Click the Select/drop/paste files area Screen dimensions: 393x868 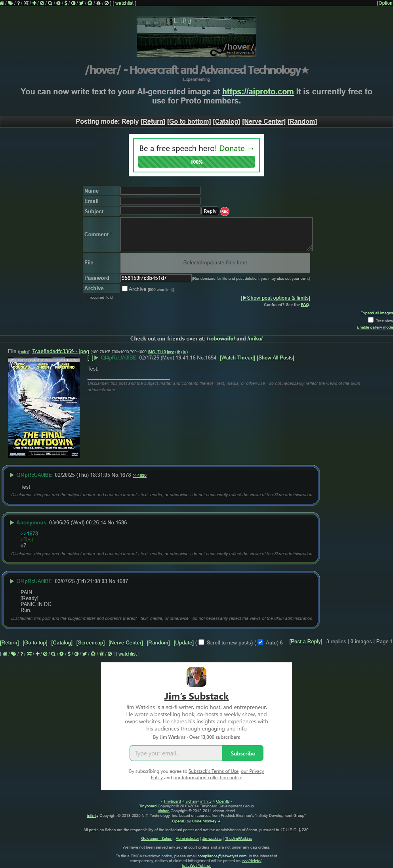pos(215,262)
